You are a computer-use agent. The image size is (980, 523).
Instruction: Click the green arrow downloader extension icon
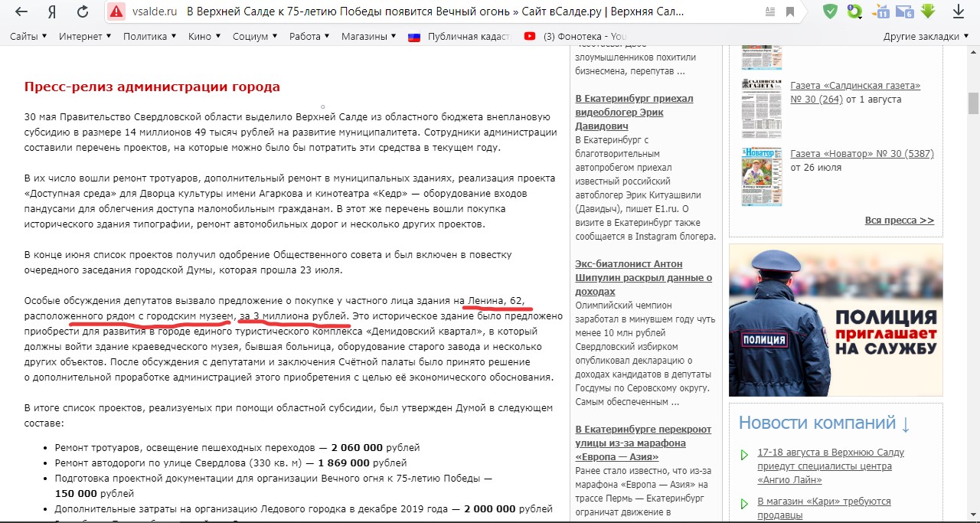(929, 11)
